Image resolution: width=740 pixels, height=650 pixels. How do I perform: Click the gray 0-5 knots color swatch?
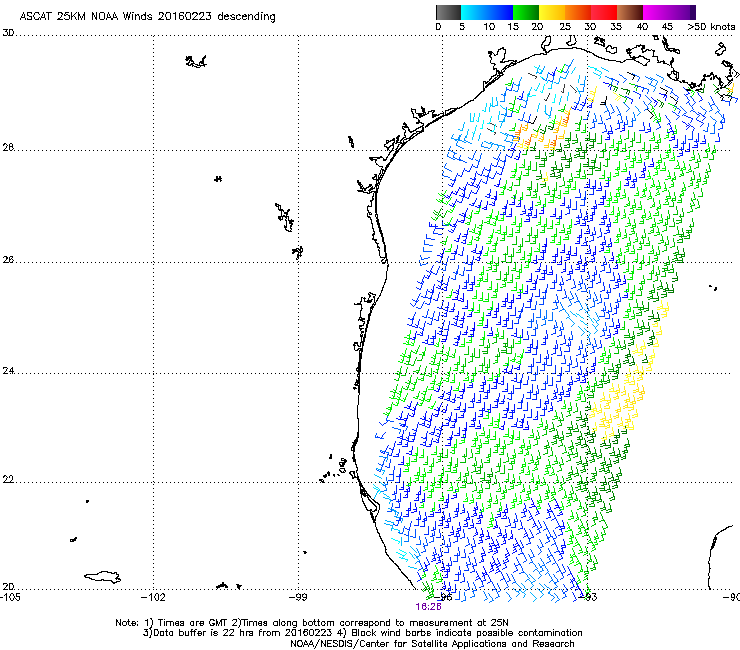click(x=448, y=12)
